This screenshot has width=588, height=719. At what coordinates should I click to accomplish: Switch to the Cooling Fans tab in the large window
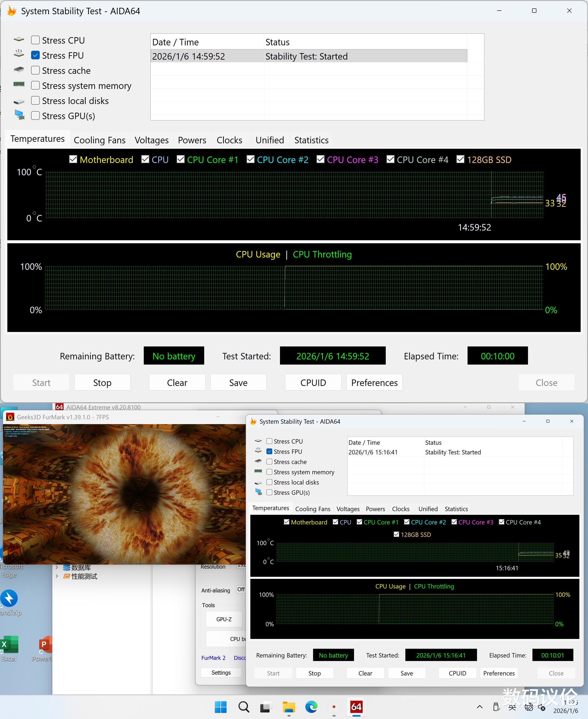(x=99, y=140)
